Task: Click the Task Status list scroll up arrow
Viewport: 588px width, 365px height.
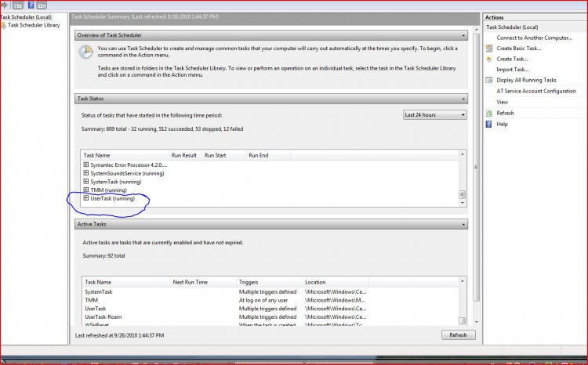Action: click(463, 154)
